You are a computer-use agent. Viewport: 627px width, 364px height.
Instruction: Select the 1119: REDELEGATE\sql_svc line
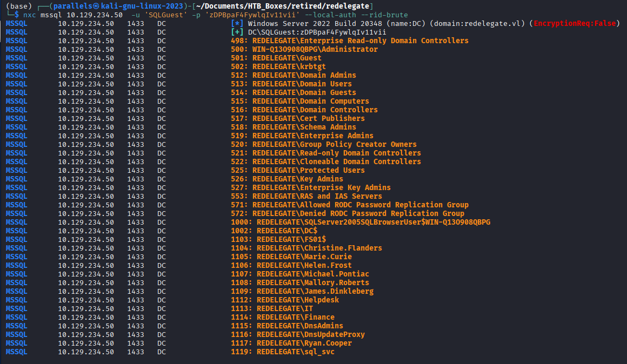point(283,352)
